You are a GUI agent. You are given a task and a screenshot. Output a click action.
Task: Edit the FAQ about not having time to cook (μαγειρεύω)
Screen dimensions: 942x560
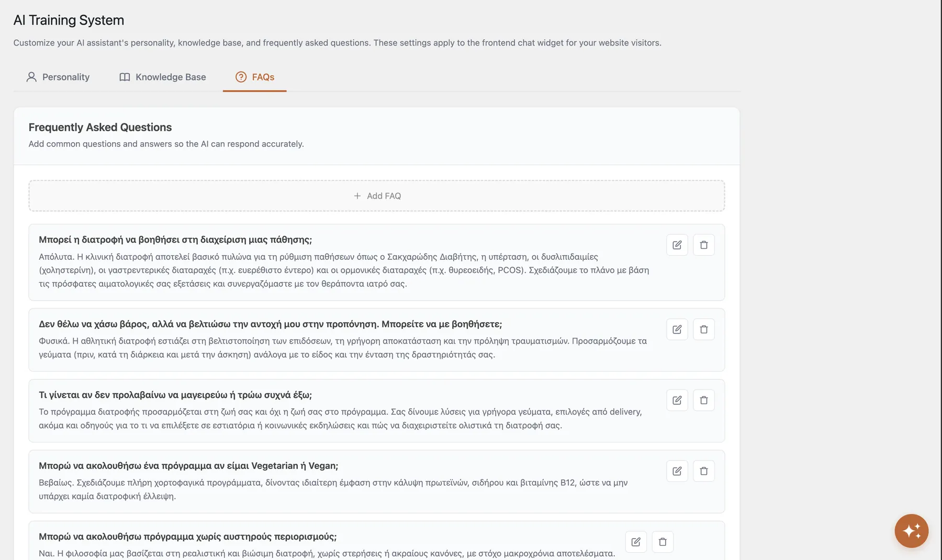677,400
